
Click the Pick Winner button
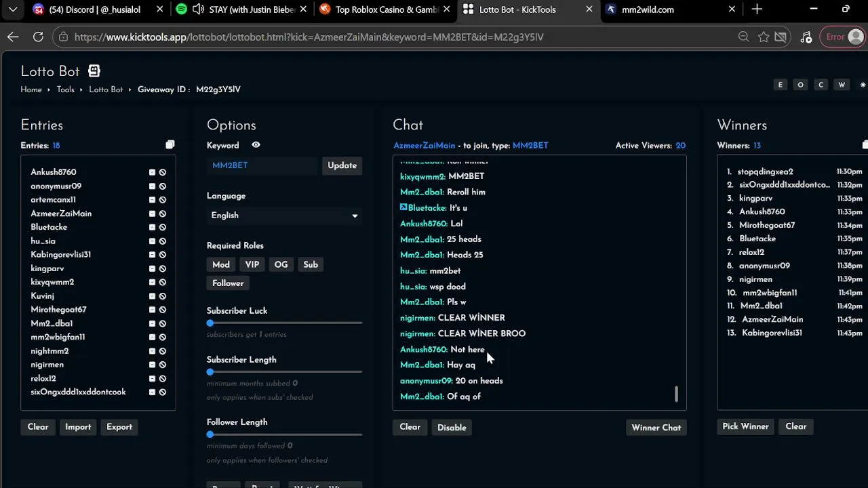[x=745, y=426]
